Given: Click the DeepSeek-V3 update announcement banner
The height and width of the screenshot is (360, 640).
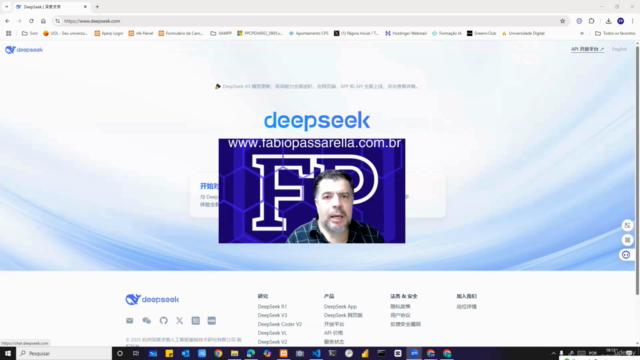Looking at the screenshot, I should [x=317, y=86].
